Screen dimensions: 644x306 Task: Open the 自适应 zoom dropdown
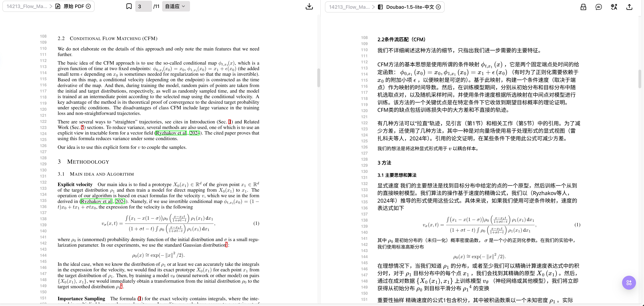coord(176,6)
